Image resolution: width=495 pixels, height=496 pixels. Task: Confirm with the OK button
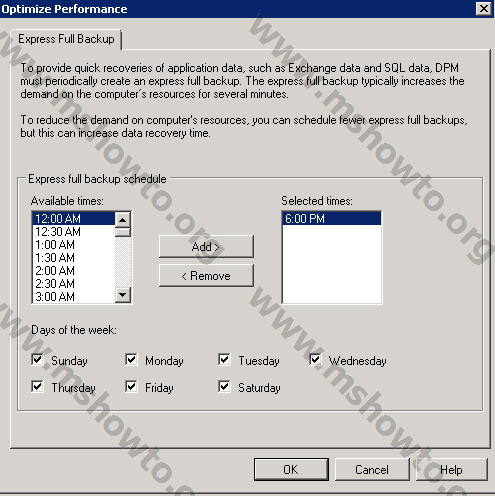(x=291, y=469)
